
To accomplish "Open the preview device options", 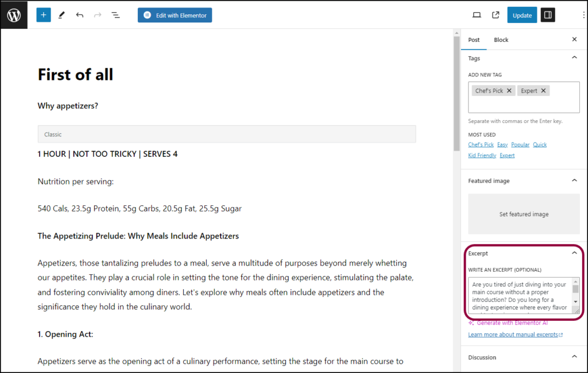I will (x=477, y=14).
